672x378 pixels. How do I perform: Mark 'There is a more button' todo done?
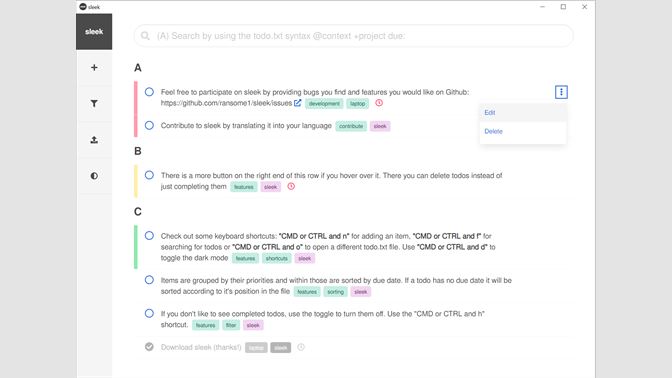149,175
